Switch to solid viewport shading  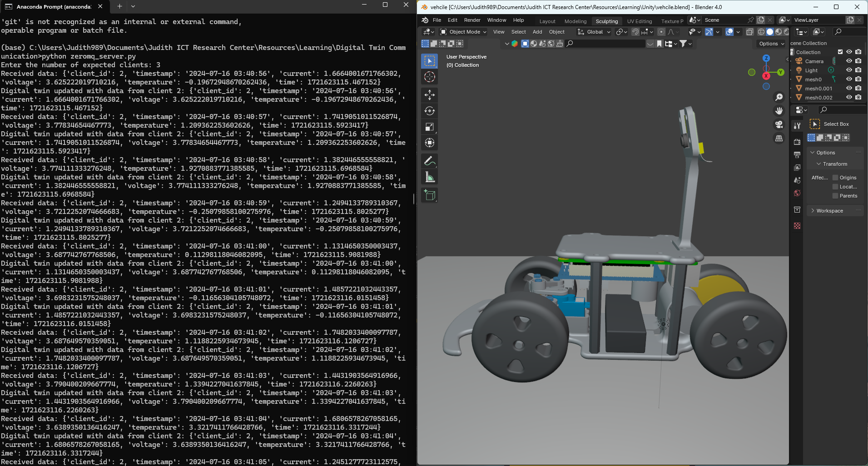pos(770,32)
